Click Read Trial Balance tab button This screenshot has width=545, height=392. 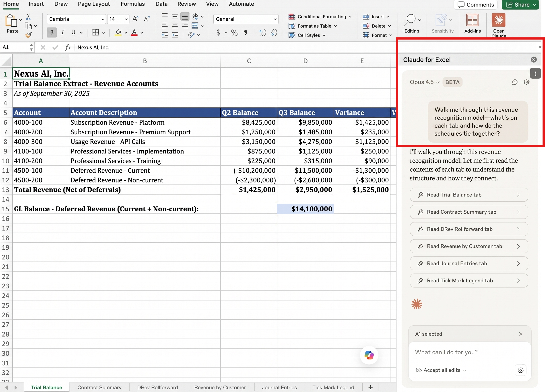(x=468, y=195)
